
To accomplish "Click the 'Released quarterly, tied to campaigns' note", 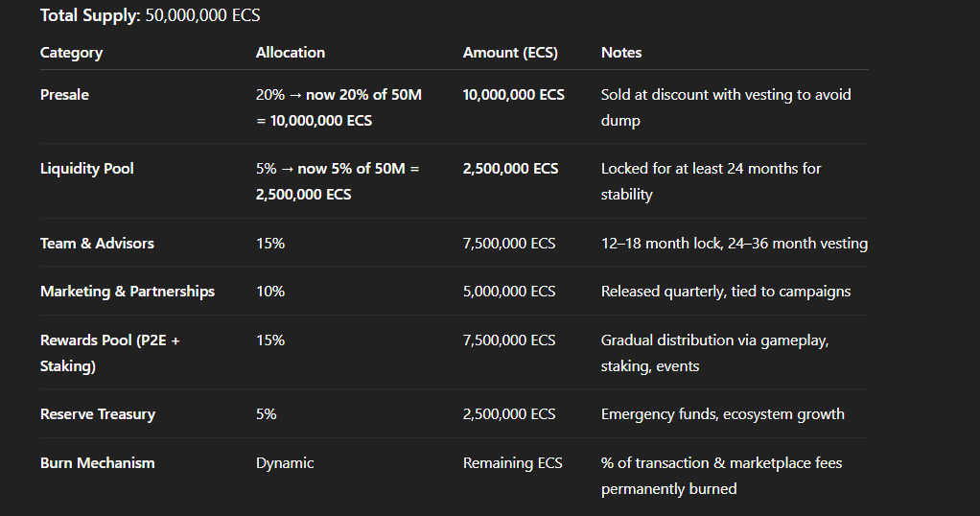I will (x=725, y=292).
